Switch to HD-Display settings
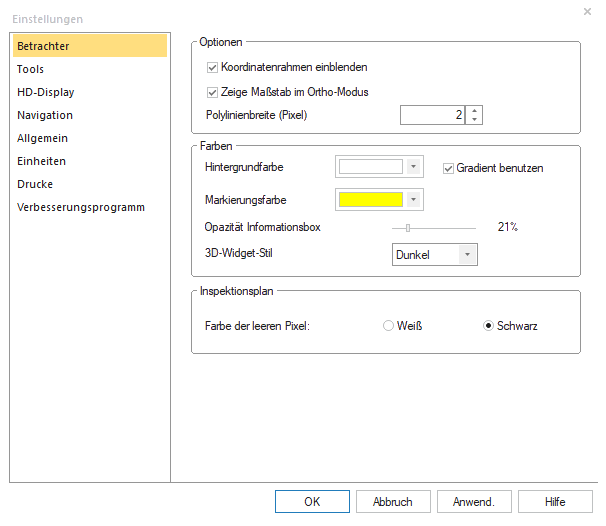 [x=45, y=92]
